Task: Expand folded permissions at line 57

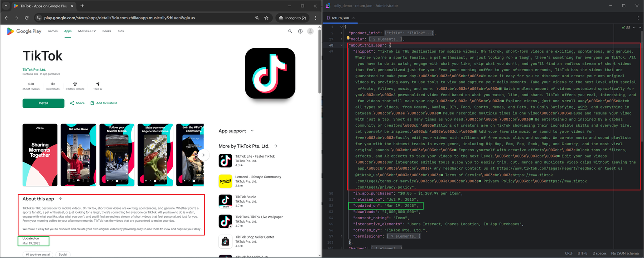Action: click(341, 236)
